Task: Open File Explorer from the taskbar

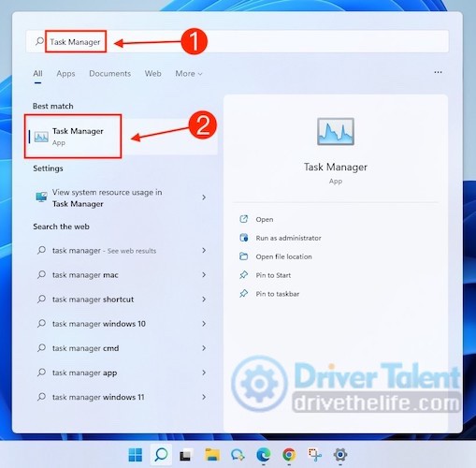Action: [x=212, y=455]
